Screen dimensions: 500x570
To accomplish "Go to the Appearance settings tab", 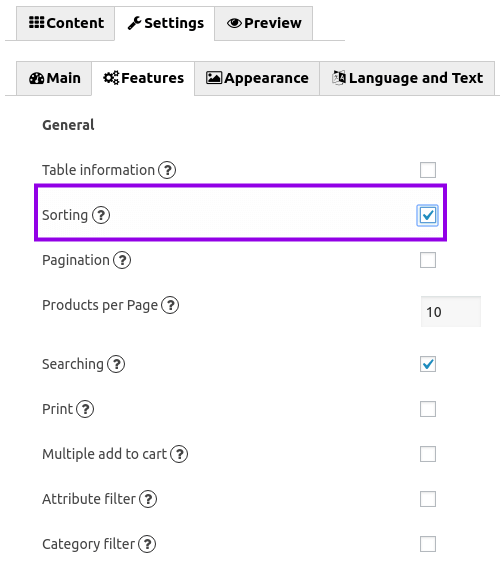I will [257, 78].
